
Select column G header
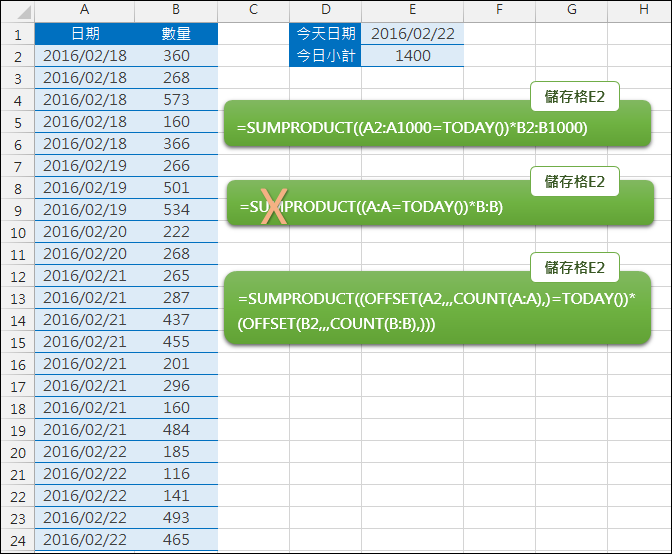coord(571,10)
